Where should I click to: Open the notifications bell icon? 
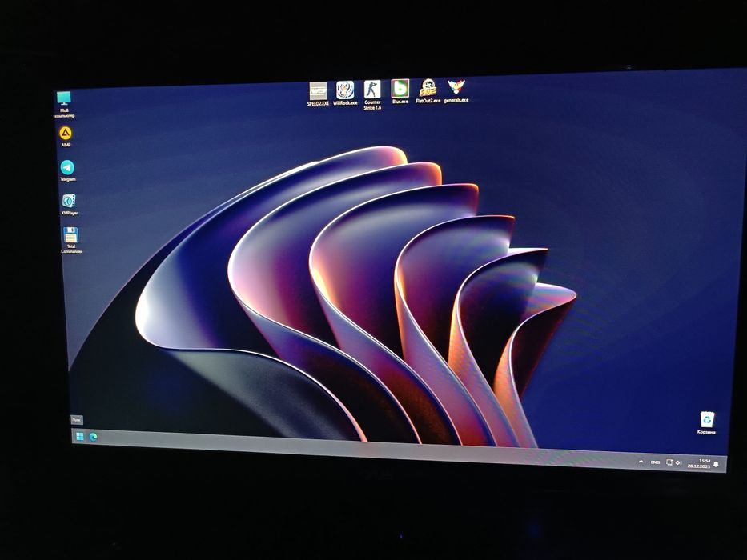pos(716,464)
